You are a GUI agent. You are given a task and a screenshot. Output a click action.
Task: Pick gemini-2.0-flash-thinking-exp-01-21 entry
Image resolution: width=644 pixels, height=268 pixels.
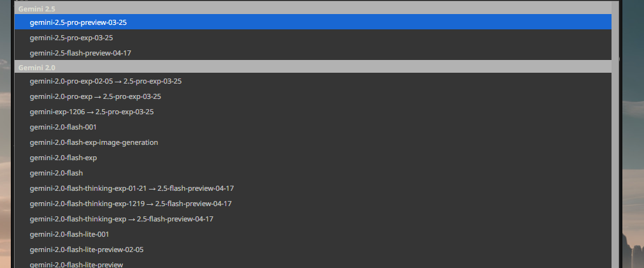coord(313,188)
